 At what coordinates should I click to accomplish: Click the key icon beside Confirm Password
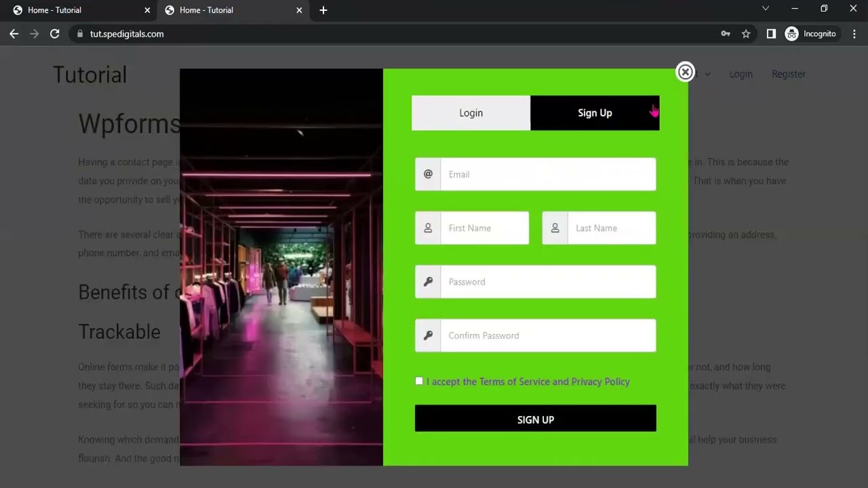[x=428, y=335]
